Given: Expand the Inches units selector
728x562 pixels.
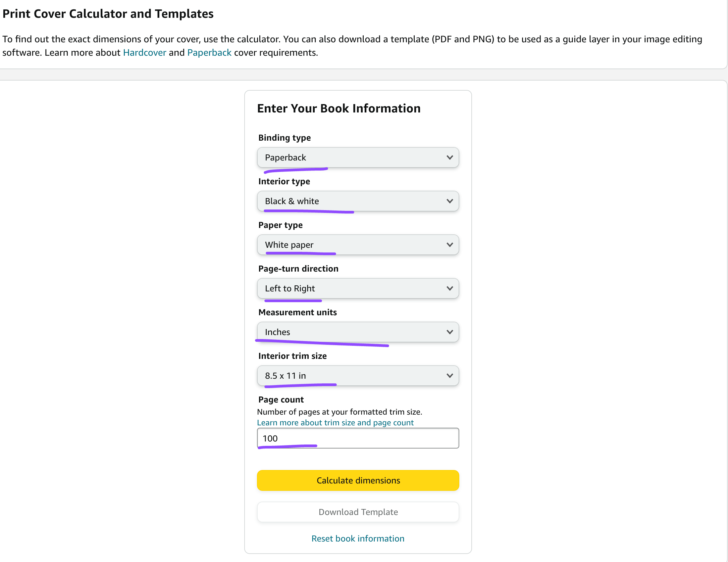Looking at the screenshot, I should (358, 332).
